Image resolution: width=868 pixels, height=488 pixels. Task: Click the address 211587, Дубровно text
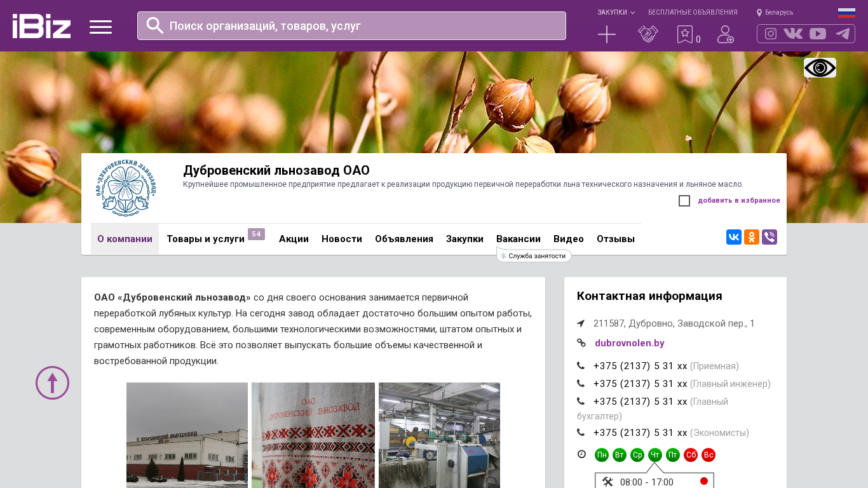[x=674, y=323]
